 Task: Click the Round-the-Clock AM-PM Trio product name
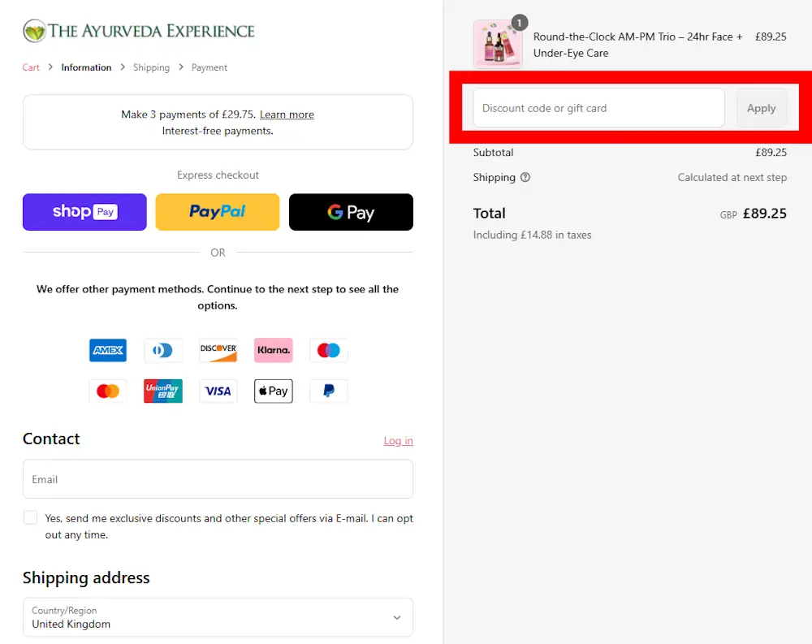(637, 45)
